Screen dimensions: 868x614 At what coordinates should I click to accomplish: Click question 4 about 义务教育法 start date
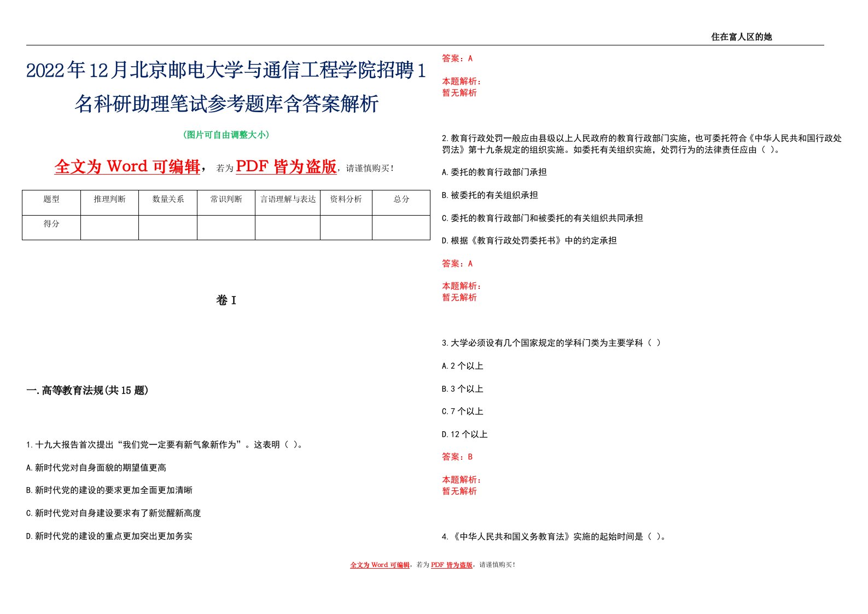click(554, 536)
